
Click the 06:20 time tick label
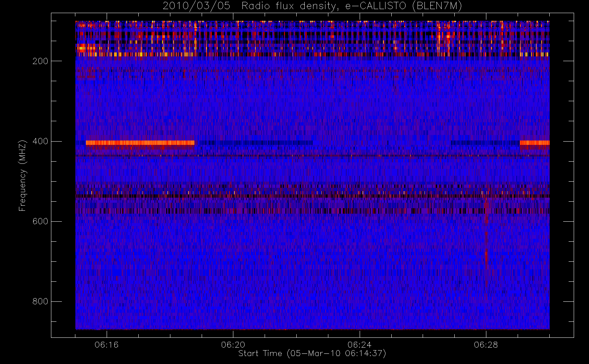coord(233,345)
